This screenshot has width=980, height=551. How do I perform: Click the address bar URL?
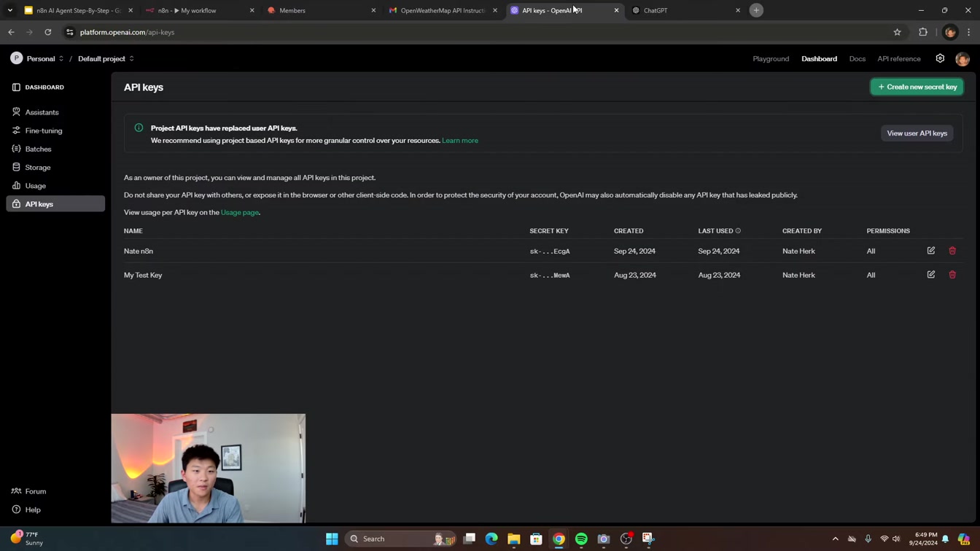click(127, 32)
